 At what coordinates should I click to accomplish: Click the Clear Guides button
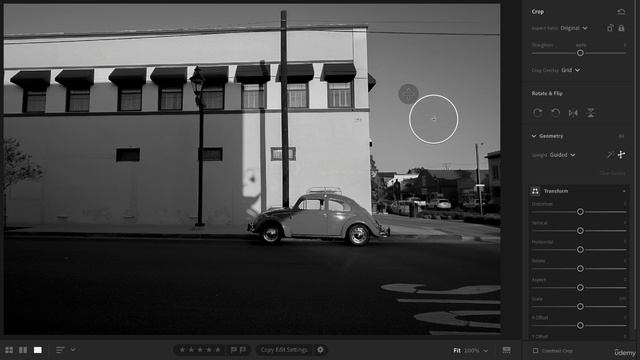click(612, 173)
